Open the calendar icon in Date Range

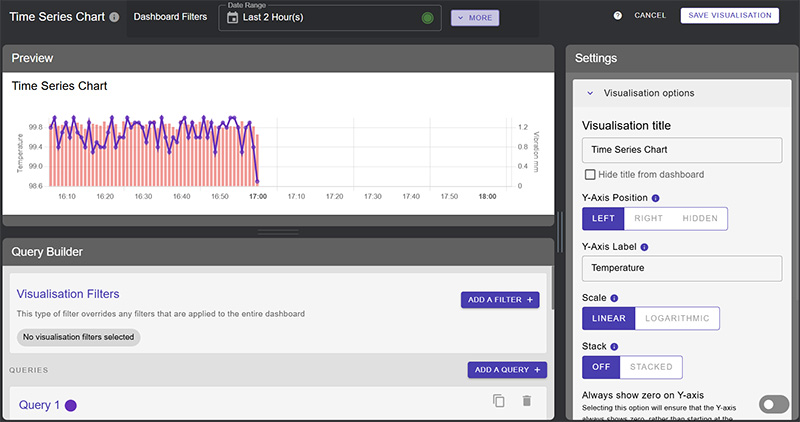pos(232,17)
